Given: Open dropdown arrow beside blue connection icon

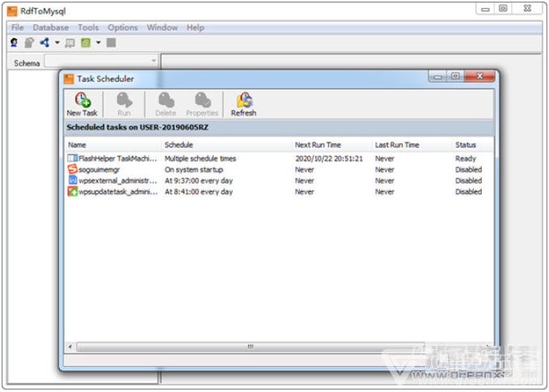Looking at the screenshot, I should pyautogui.click(x=57, y=43).
